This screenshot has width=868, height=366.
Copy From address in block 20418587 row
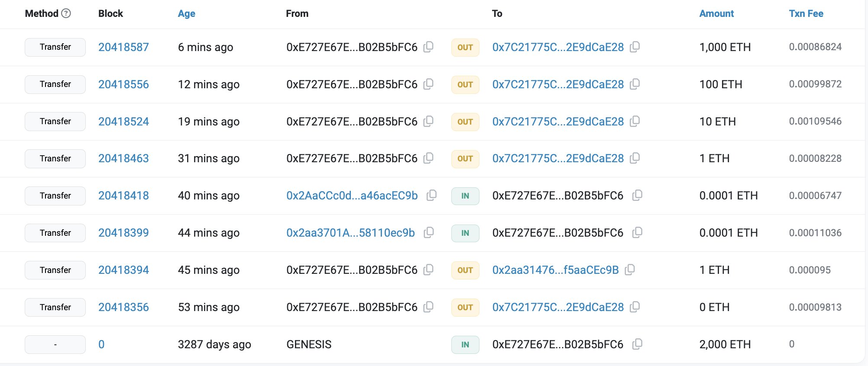[x=428, y=47]
